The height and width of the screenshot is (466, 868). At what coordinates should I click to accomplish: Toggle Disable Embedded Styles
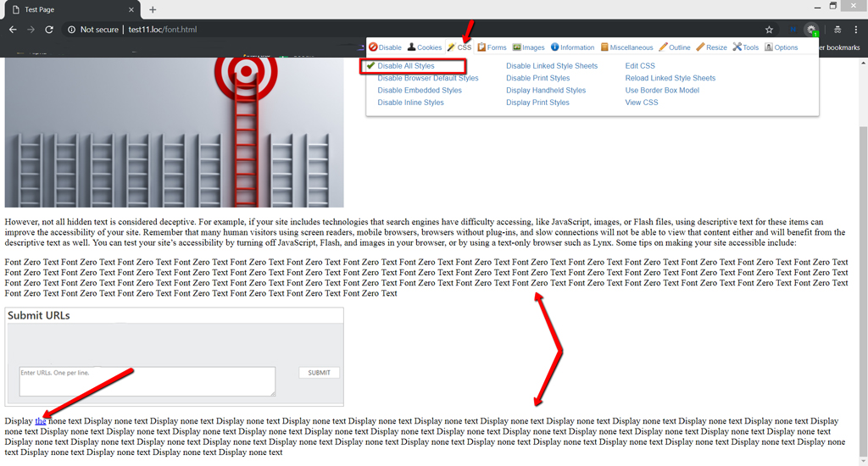[420, 90]
